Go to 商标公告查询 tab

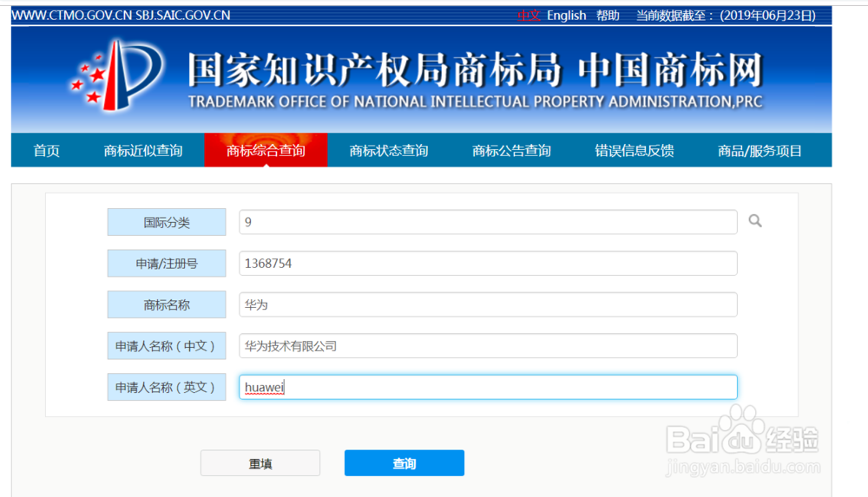point(511,151)
